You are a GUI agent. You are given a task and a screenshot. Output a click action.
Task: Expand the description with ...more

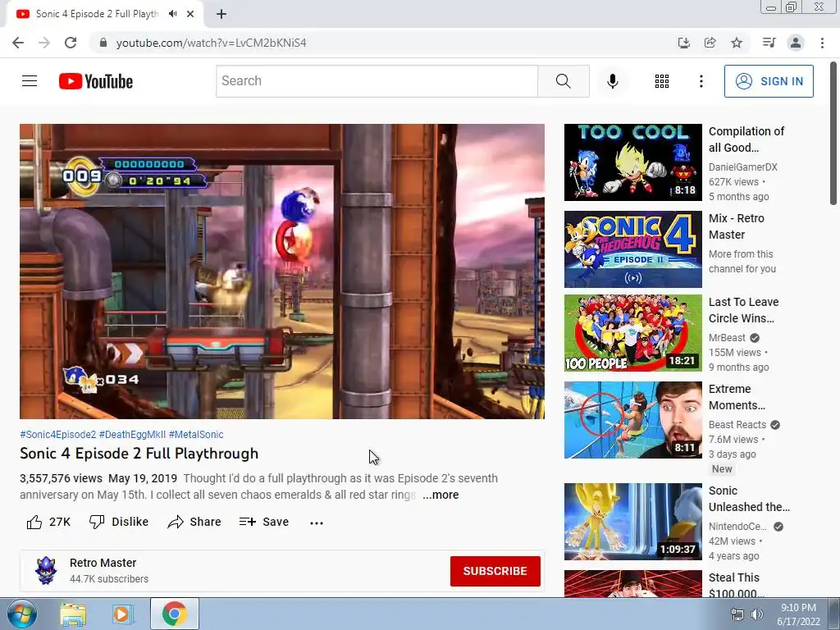pos(441,495)
